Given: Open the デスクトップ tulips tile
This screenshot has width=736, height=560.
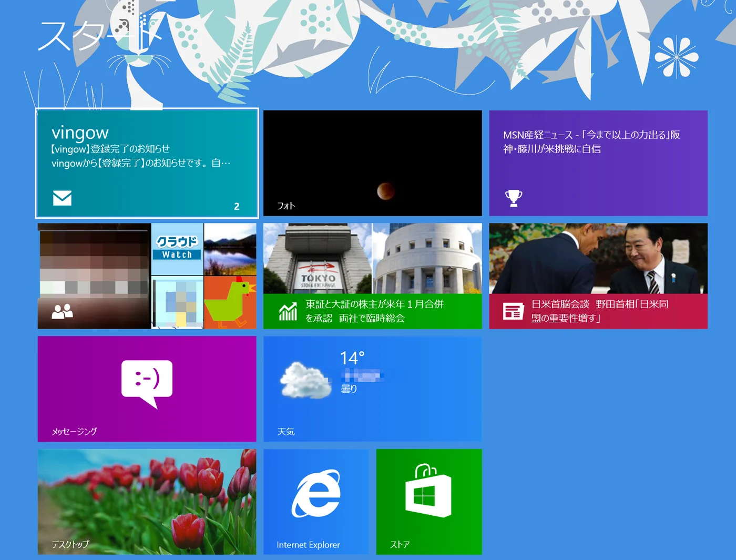Looking at the screenshot, I should [x=147, y=502].
